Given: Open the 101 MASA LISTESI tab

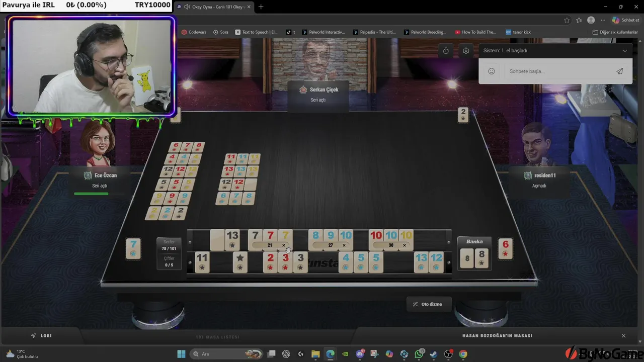Looking at the screenshot, I should coord(217,337).
